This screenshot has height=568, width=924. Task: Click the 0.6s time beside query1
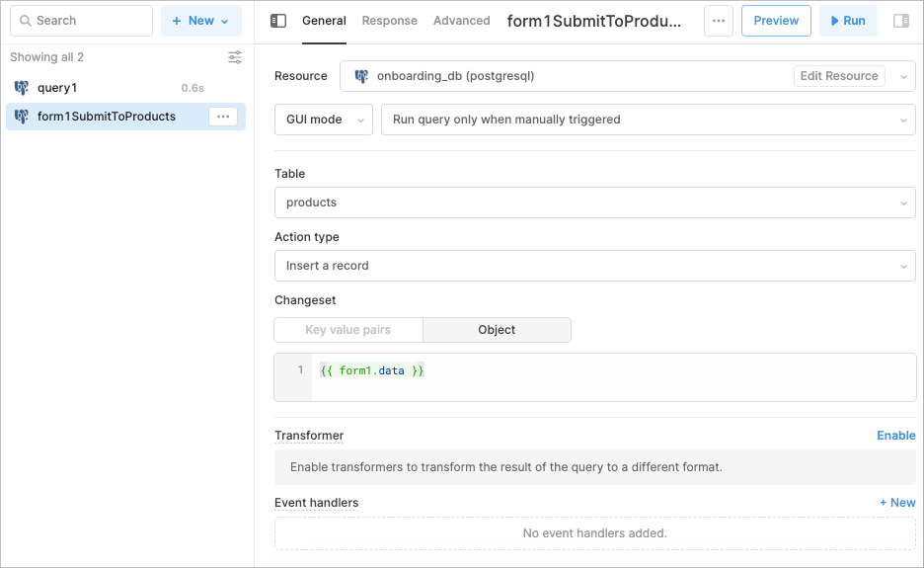click(192, 88)
